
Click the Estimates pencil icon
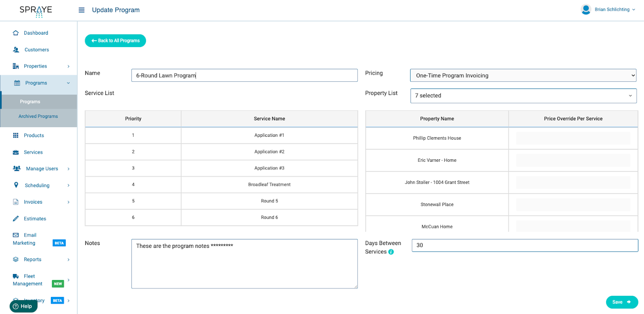coord(16,218)
